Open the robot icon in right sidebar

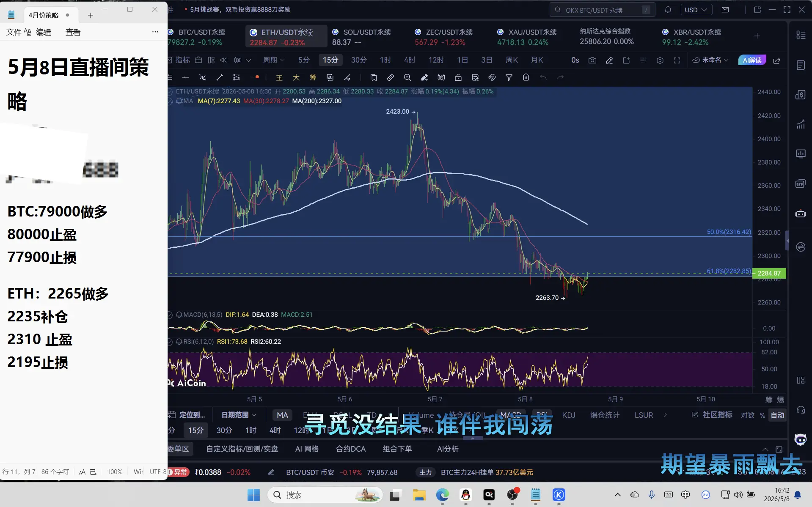tap(801, 214)
